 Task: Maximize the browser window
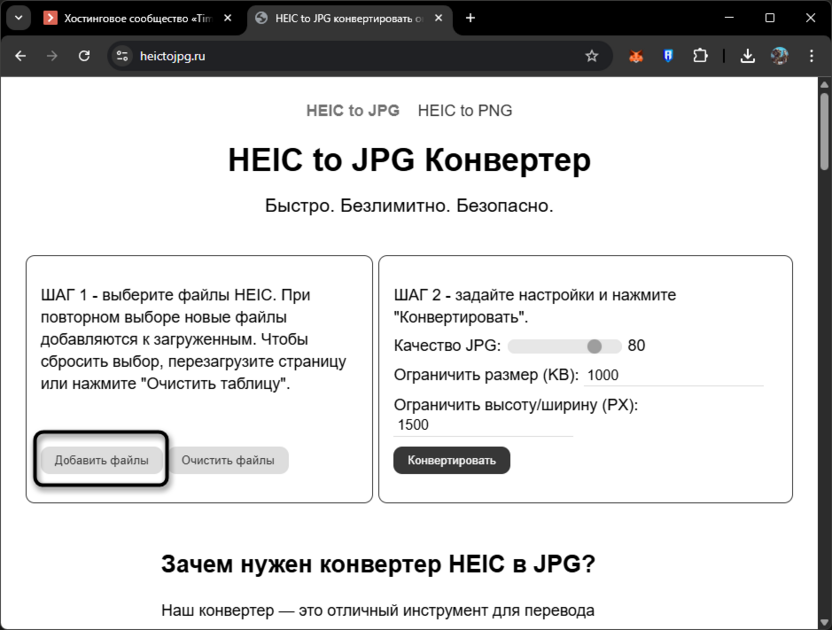pos(770,18)
